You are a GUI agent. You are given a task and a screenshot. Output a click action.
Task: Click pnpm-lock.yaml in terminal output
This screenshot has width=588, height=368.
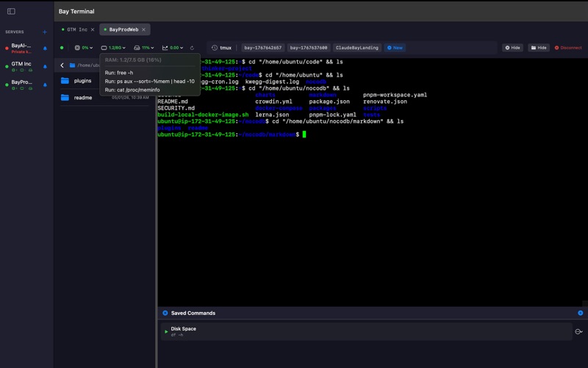pos(333,115)
